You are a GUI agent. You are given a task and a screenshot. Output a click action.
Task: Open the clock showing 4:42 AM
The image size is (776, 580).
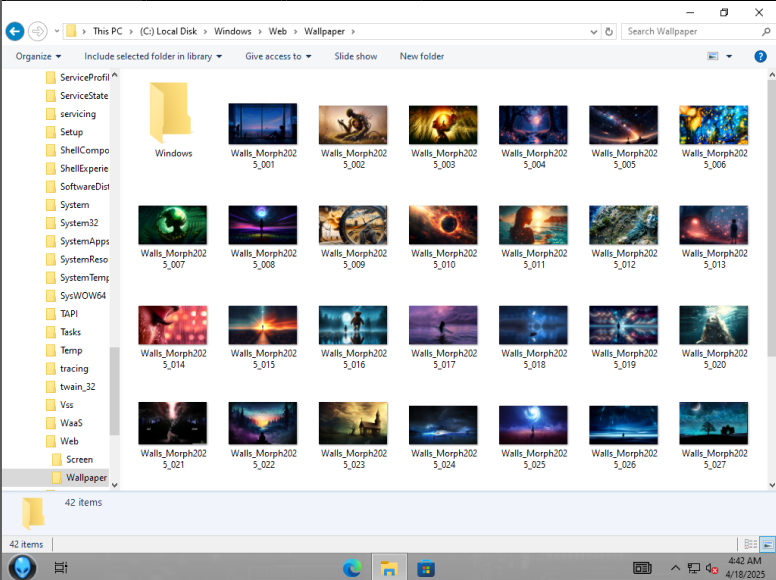745,567
